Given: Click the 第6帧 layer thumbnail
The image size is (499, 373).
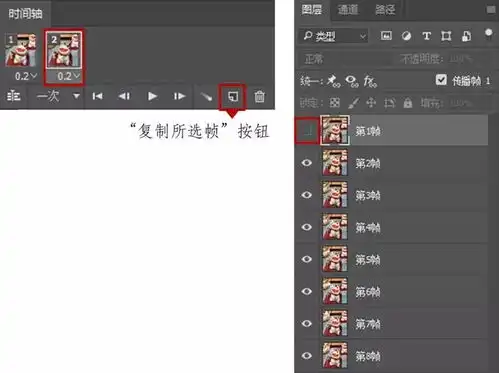Looking at the screenshot, I should pyautogui.click(x=335, y=291).
